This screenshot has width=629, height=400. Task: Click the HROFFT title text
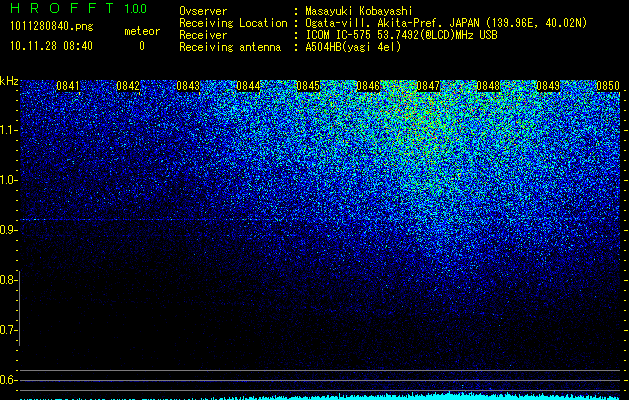62,8
